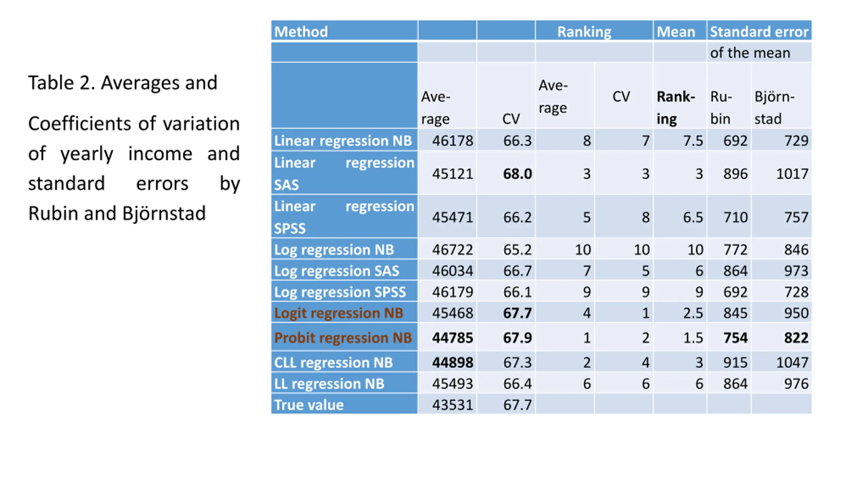The image size is (868, 488).
Task: Click the 'Rubin and Björnstad' caption line
Action: click(117, 213)
